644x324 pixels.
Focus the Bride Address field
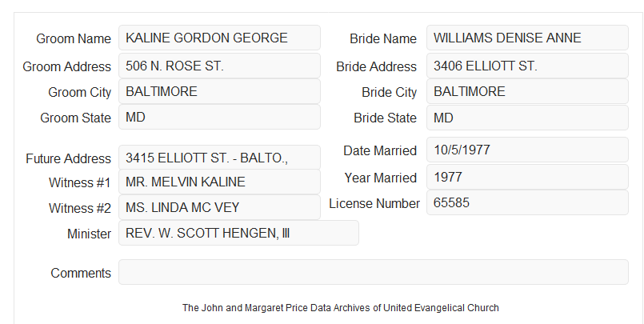527,66
